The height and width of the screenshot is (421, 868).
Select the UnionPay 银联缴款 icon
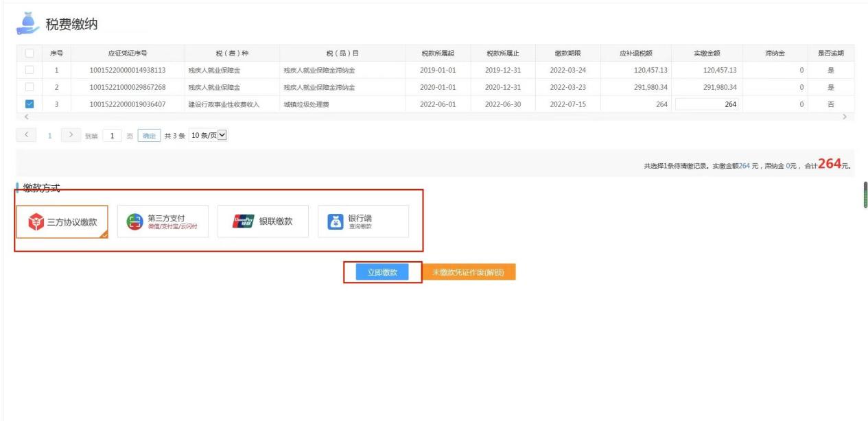tap(243, 221)
